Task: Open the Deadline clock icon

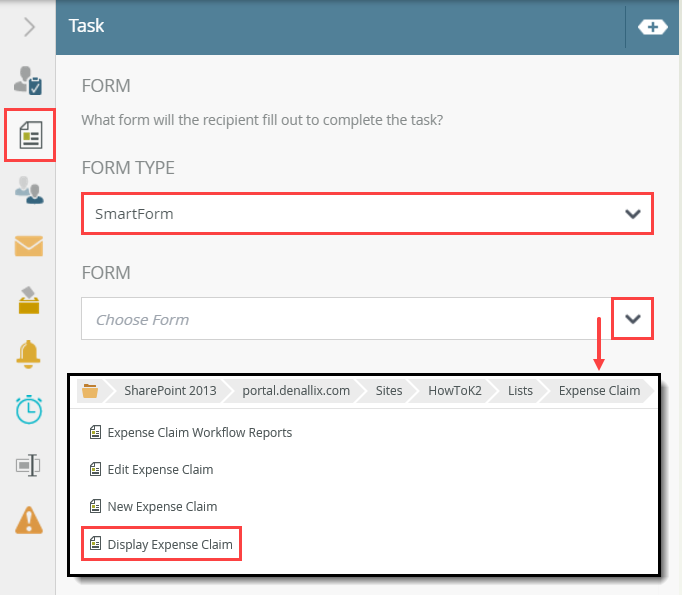Action: (x=28, y=410)
